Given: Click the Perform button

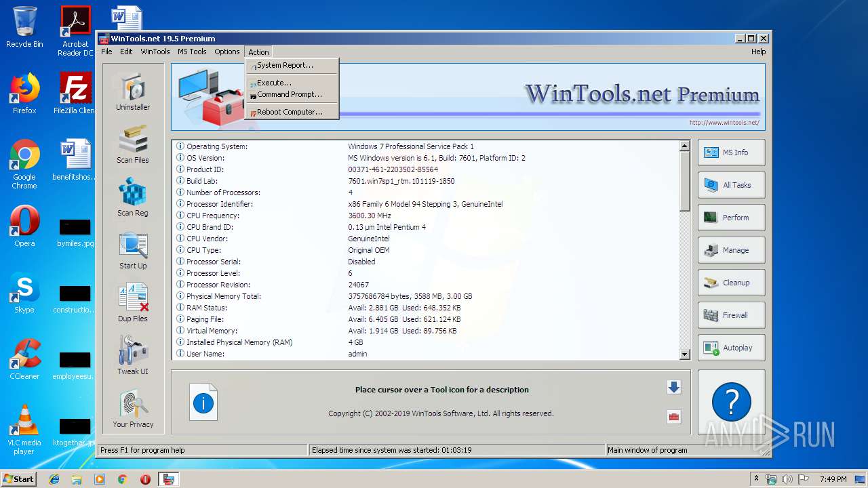Looking at the screenshot, I should (x=732, y=218).
